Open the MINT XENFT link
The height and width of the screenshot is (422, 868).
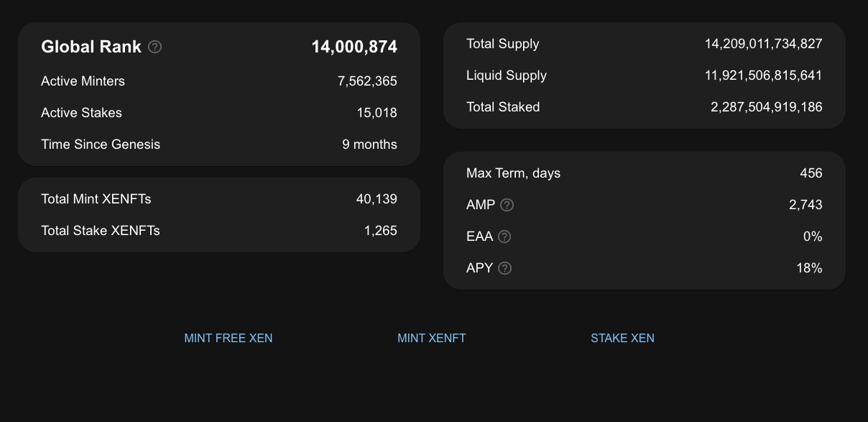point(432,338)
